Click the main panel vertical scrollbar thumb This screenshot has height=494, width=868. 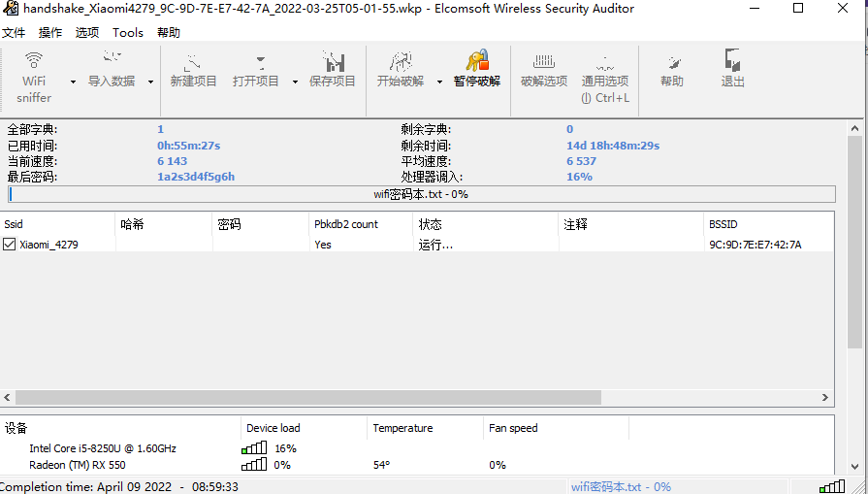[854, 243]
